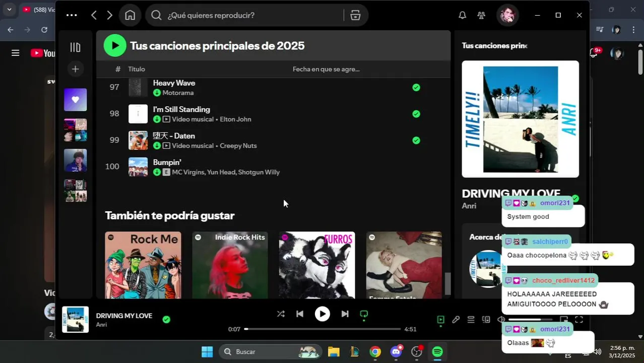Skip to previous track
Image resolution: width=644 pixels, height=363 pixels.
click(300, 314)
